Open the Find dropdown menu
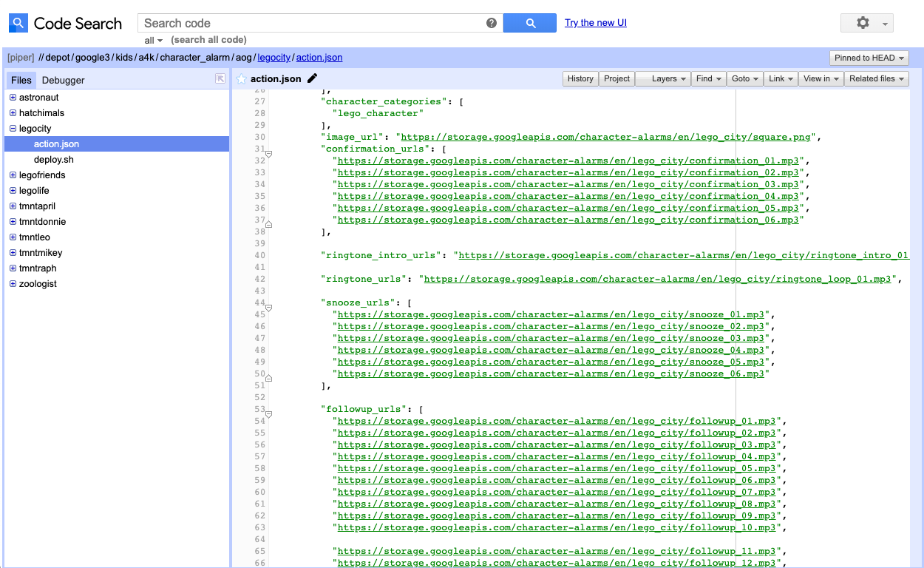The image size is (924, 568). click(x=709, y=78)
